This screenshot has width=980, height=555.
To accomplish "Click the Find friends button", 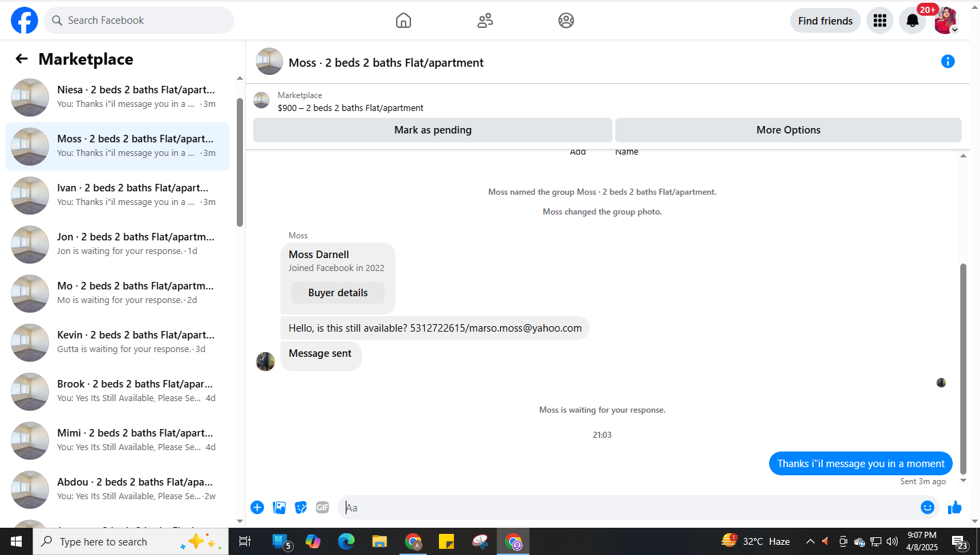I will point(825,20).
